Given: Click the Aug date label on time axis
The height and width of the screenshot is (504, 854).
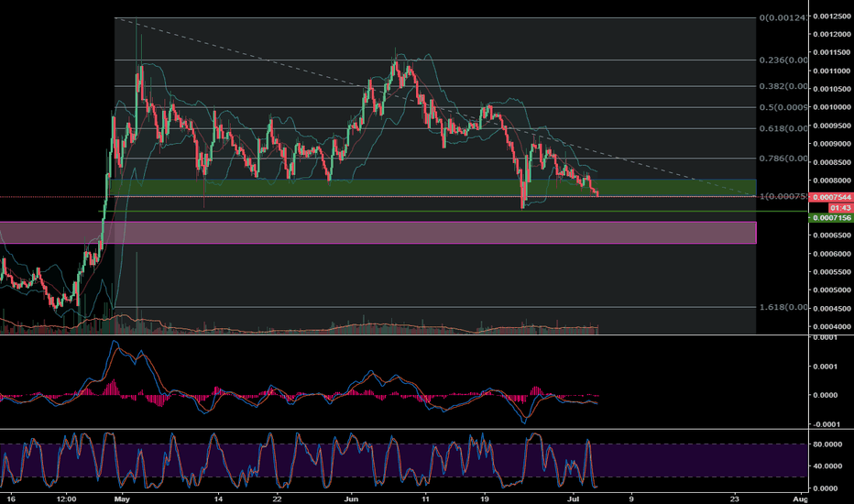Looking at the screenshot, I should (x=800, y=499).
